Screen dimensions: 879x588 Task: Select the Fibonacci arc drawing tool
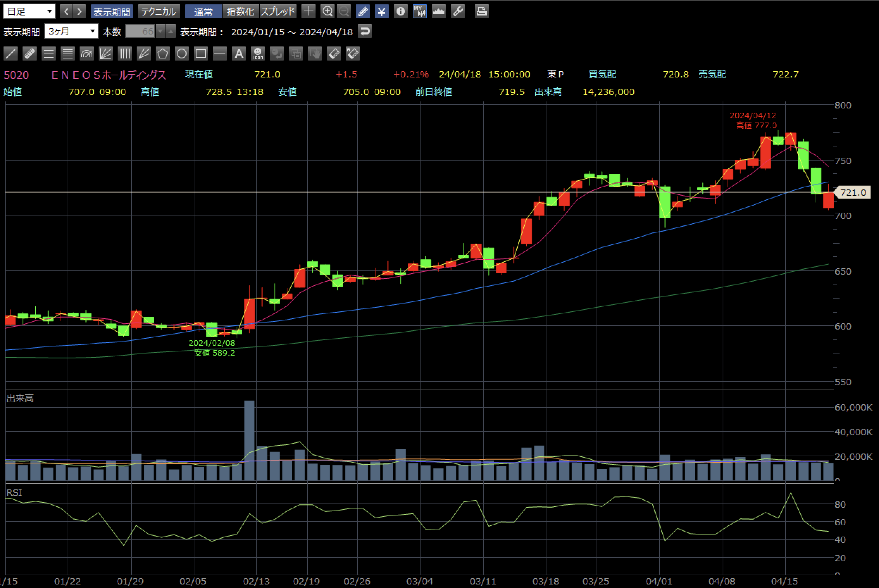pos(87,54)
